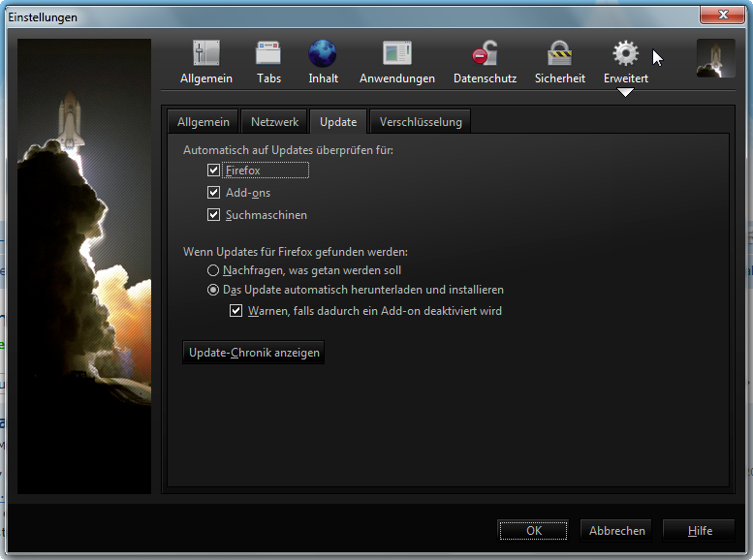Click the Automatisch auf Updates überprüfen label
The image size is (753, 560).
(288, 150)
